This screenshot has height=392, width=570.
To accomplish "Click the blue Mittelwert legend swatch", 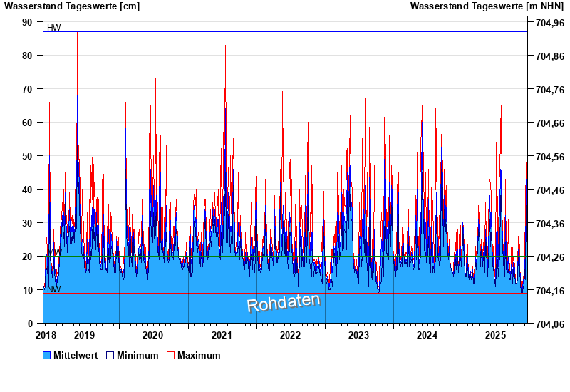I will coord(47,355).
